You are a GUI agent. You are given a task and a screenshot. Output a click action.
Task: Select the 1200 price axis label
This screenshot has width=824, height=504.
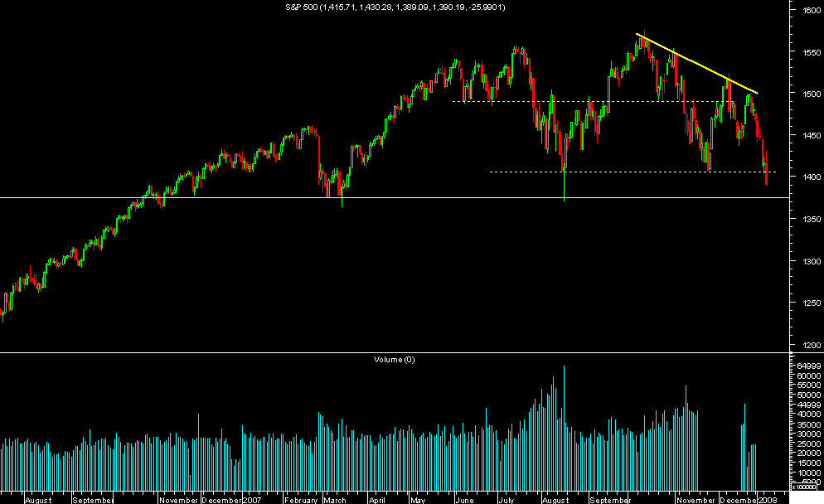point(812,345)
